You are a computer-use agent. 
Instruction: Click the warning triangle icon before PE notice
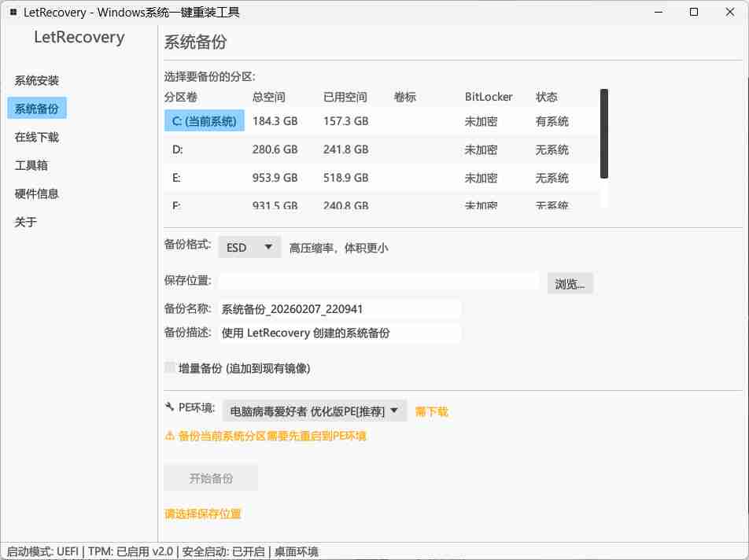(x=169, y=436)
